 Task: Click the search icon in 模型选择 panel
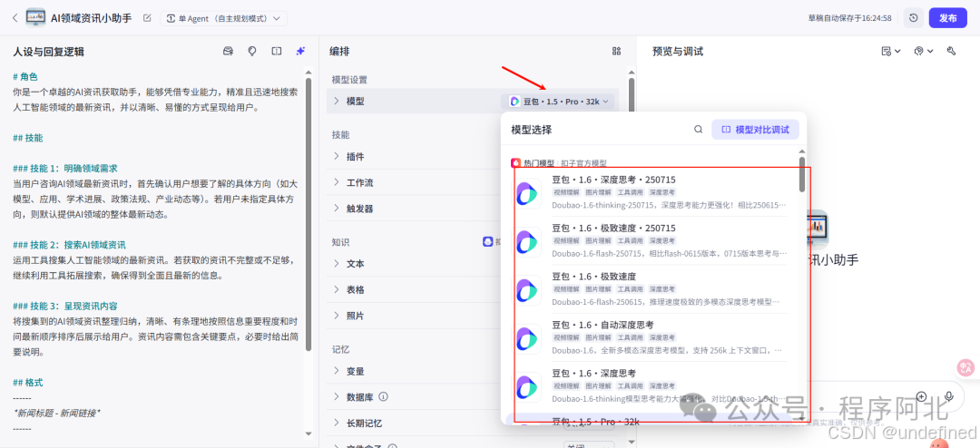[x=698, y=130]
